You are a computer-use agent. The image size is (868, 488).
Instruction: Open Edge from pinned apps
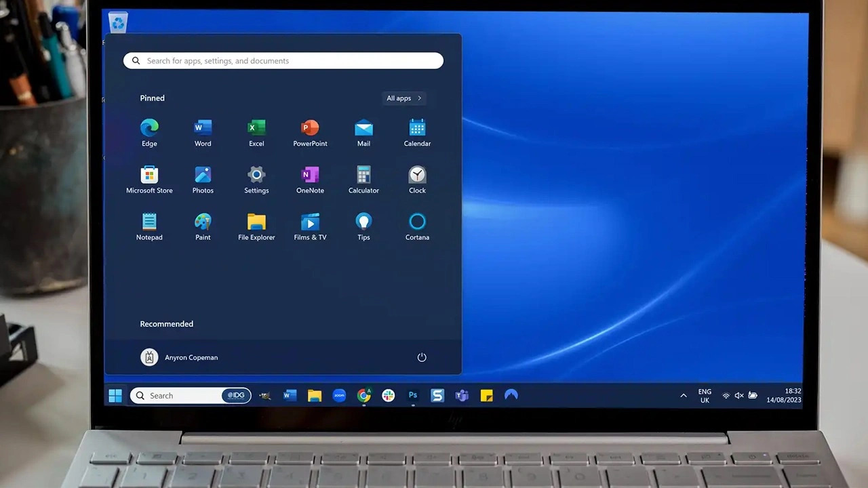[149, 133]
